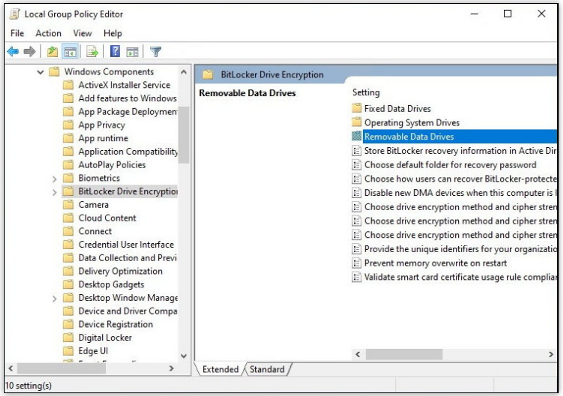Screen dimensions: 563x396
Task: Click the tree pane scroll up arrow
Action: 183,72
